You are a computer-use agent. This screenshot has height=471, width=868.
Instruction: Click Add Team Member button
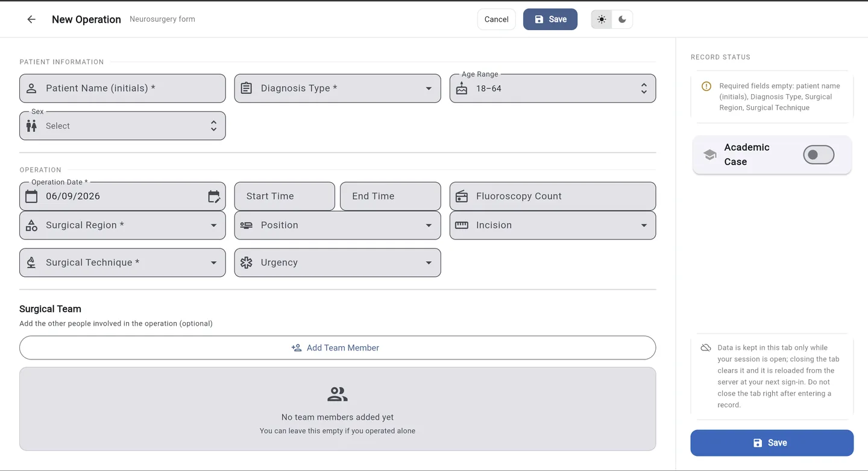click(x=338, y=348)
